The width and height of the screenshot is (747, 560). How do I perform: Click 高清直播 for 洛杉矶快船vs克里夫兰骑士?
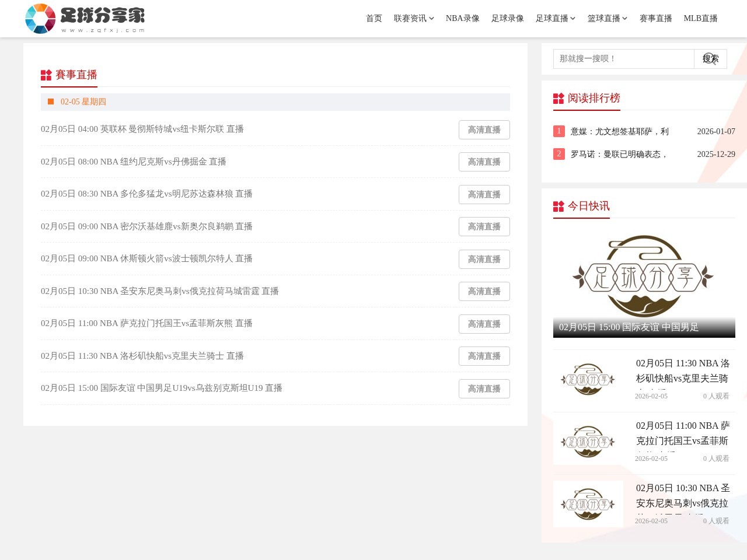coord(484,356)
